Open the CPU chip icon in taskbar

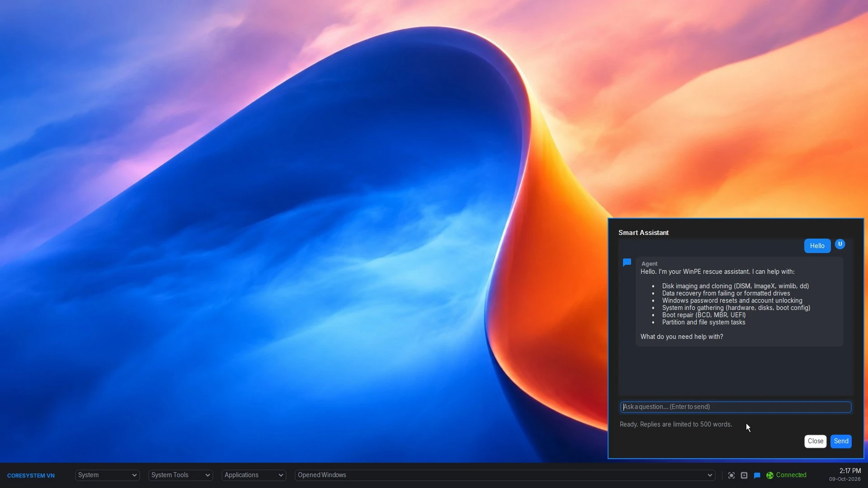coord(744,475)
